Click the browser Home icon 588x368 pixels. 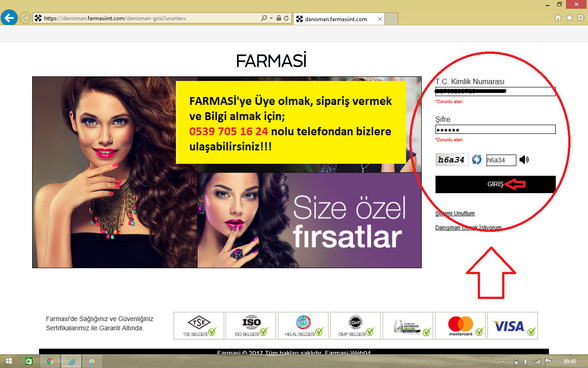tap(558, 18)
